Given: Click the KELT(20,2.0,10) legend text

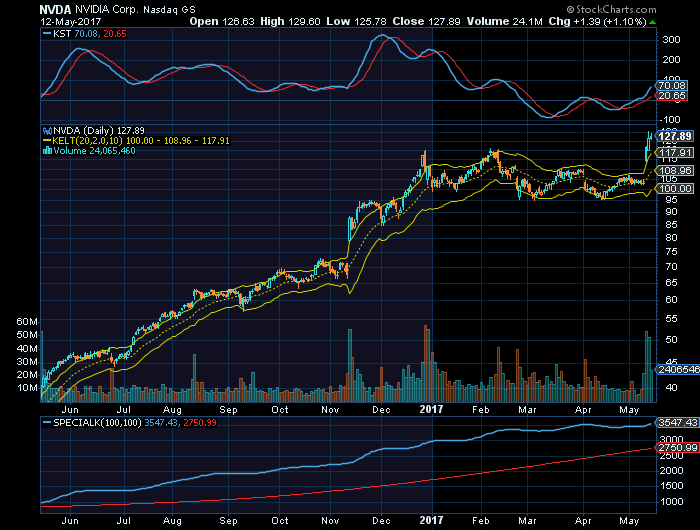Looking at the screenshot, I should click(141, 141).
